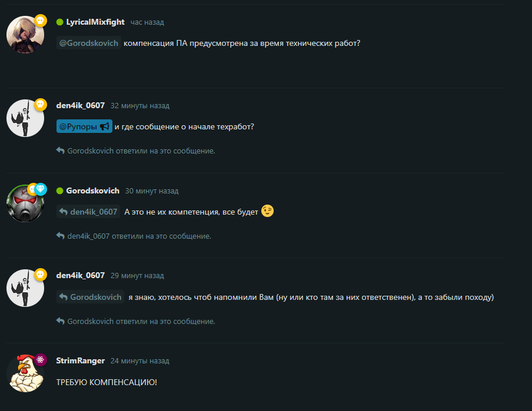Viewport: 532px width, 411px height.
Task: Click the megaphone icon in the @Рупоры mention
Action: coord(105,126)
